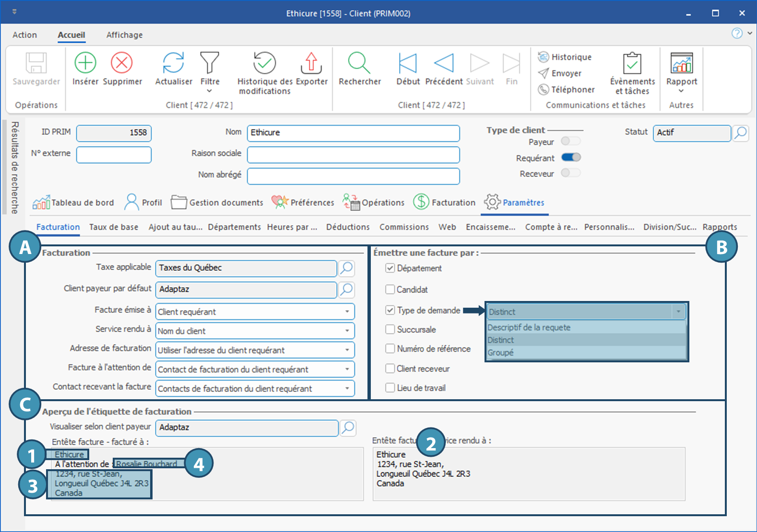Uncheck the Département checkbox
This screenshot has height=532, width=757.
coord(390,268)
